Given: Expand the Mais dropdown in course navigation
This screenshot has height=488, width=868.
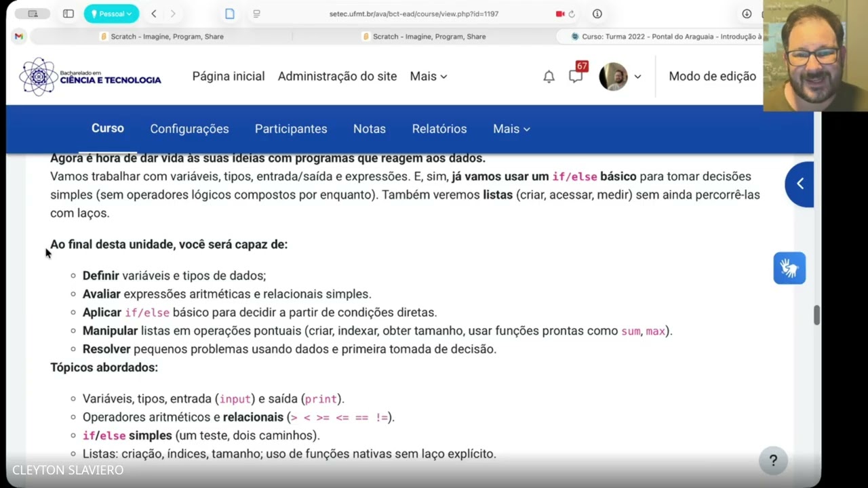Looking at the screenshot, I should tap(511, 129).
